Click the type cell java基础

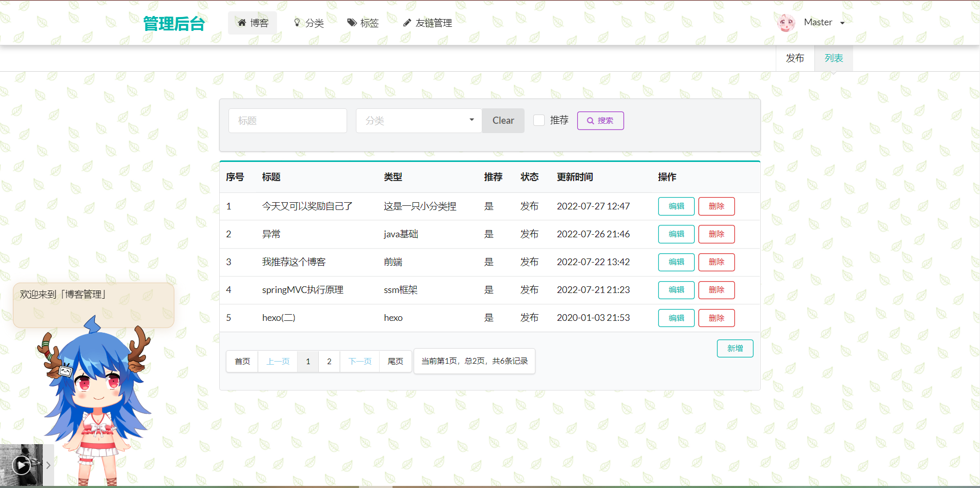[x=401, y=234]
